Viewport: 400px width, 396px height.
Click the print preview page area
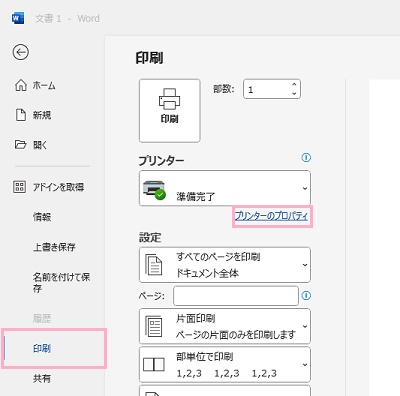click(384, 238)
